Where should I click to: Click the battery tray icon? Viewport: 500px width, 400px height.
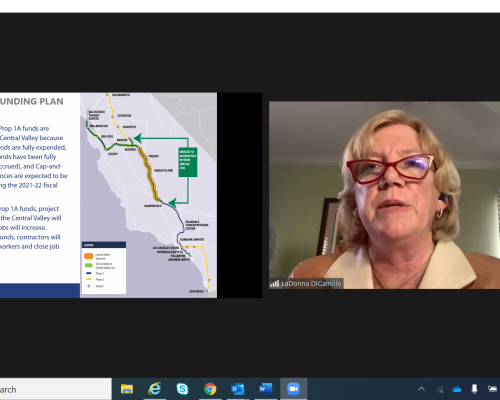pos(492,389)
